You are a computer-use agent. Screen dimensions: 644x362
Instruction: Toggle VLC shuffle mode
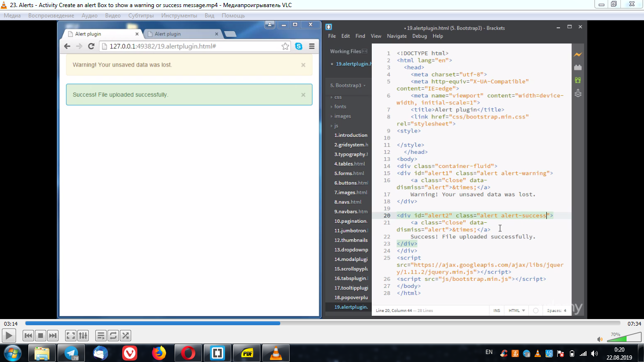pyautogui.click(x=125, y=336)
